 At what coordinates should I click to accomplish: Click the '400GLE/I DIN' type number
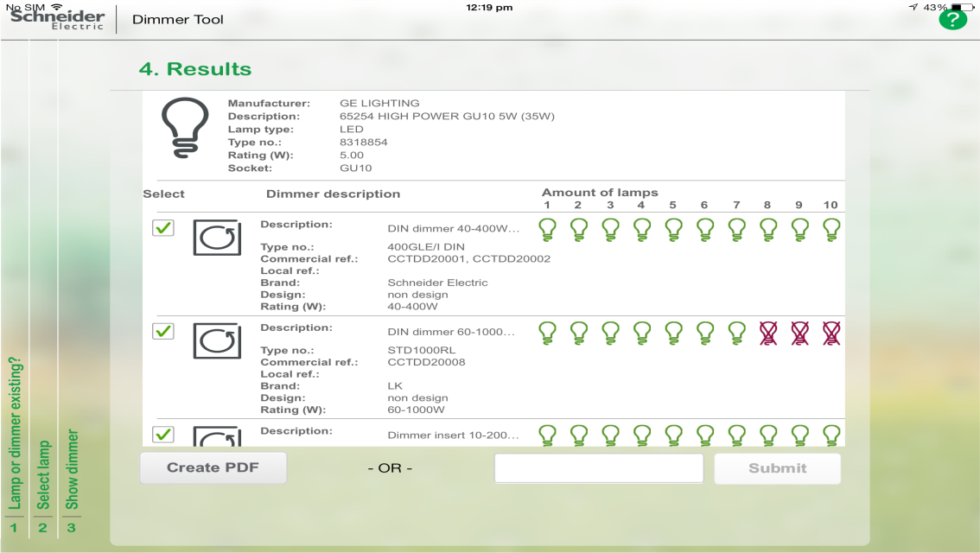(426, 247)
